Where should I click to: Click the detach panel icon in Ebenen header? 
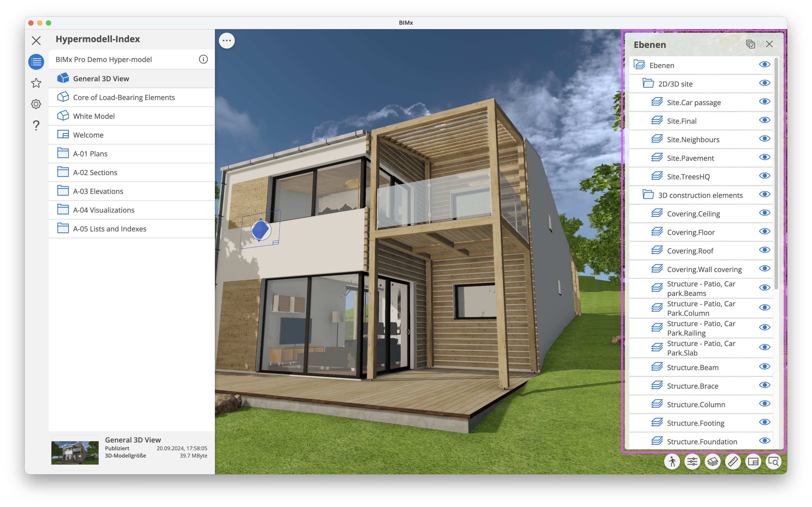click(x=750, y=44)
